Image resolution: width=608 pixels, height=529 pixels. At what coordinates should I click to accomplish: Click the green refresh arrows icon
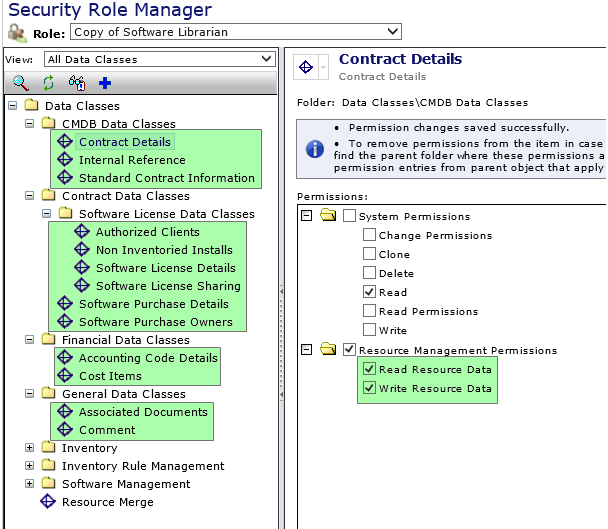[48, 83]
